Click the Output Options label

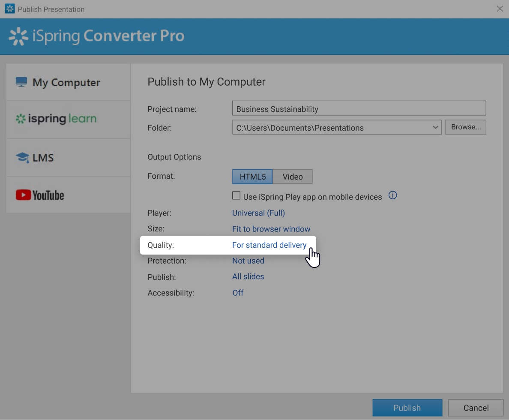pyautogui.click(x=174, y=157)
